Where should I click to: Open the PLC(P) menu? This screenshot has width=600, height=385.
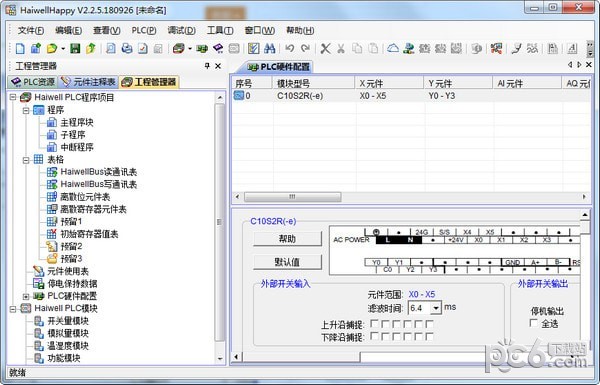144,30
